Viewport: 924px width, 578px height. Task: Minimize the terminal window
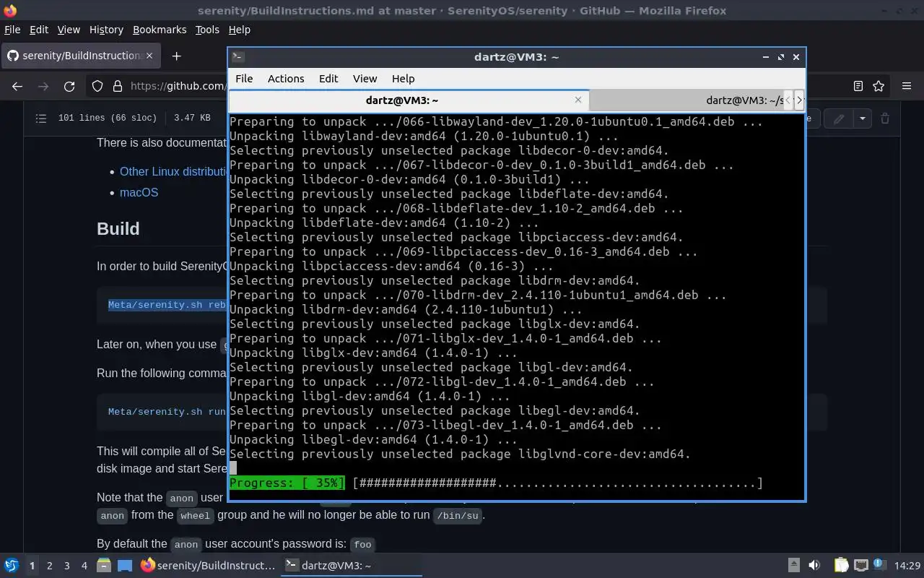765,57
